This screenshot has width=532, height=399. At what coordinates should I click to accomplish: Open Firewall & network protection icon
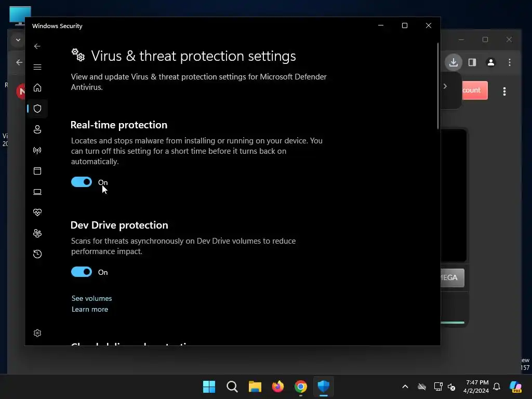(37, 150)
